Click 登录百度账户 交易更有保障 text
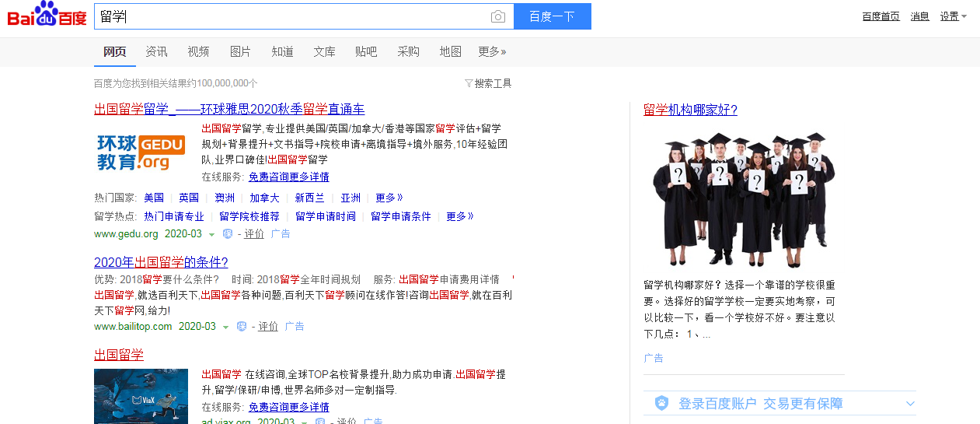Screen dimensions: 980x424 761,403
